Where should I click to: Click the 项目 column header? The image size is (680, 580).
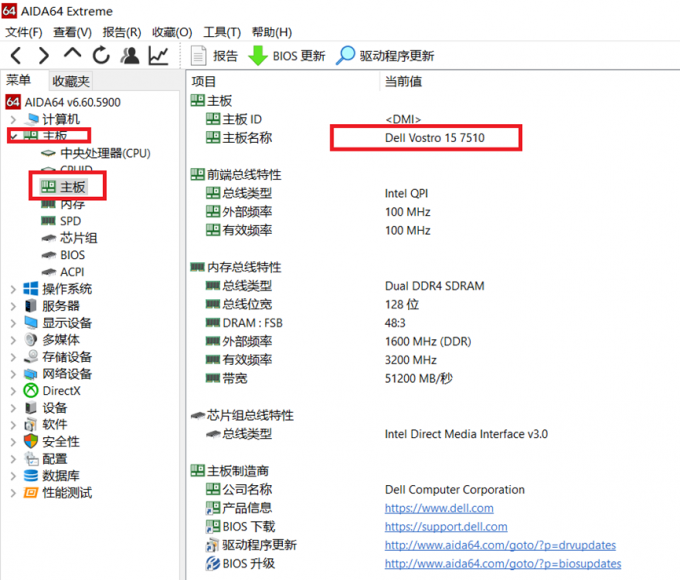[x=203, y=82]
